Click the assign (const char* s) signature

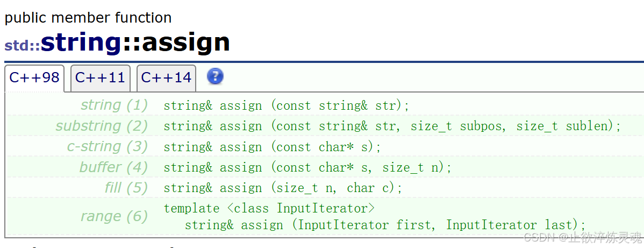pos(273,147)
